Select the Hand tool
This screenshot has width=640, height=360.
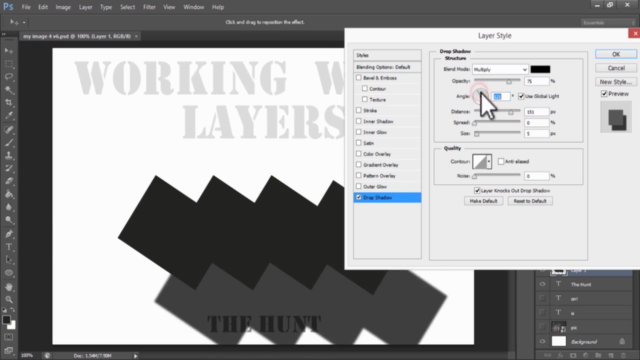9,287
